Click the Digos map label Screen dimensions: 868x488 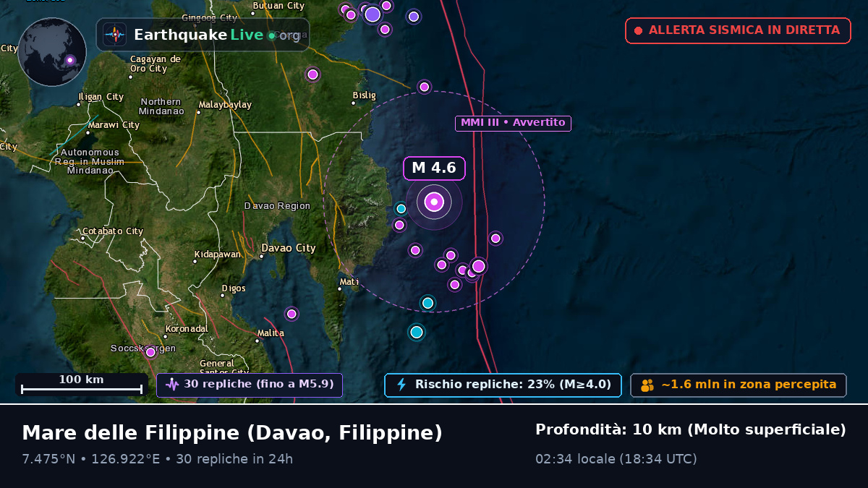234,288
